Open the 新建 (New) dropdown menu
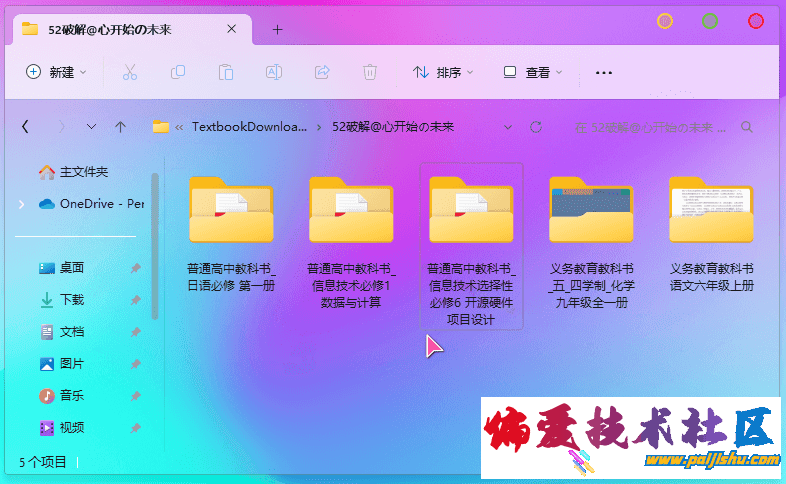This screenshot has height=484, width=786. pyautogui.click(x=56, y=72)
